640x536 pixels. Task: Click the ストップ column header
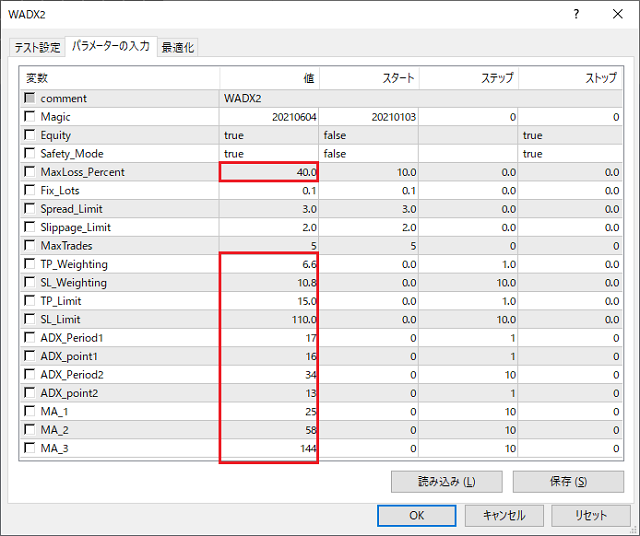coord(570,78)
